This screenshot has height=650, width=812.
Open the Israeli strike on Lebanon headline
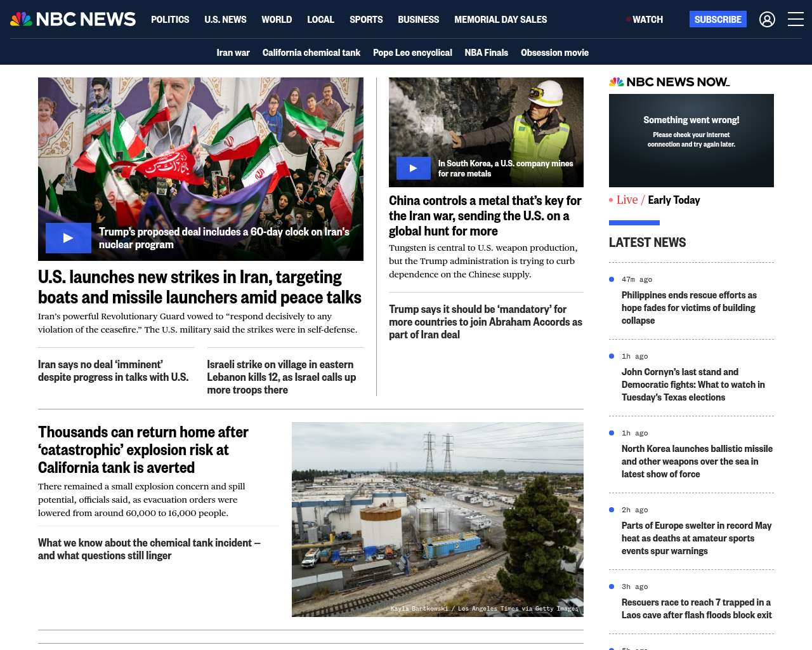pyautogui.click(x=281, y=377)
